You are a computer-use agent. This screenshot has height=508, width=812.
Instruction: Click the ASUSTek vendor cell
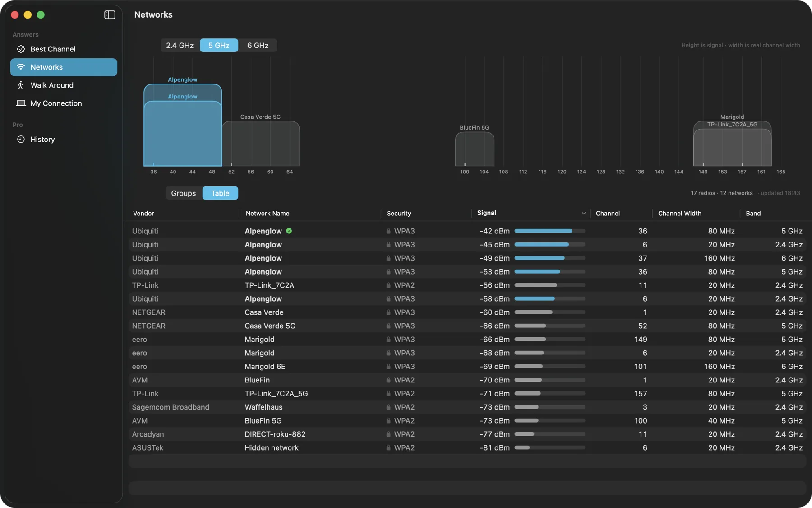tap(148, 447)
